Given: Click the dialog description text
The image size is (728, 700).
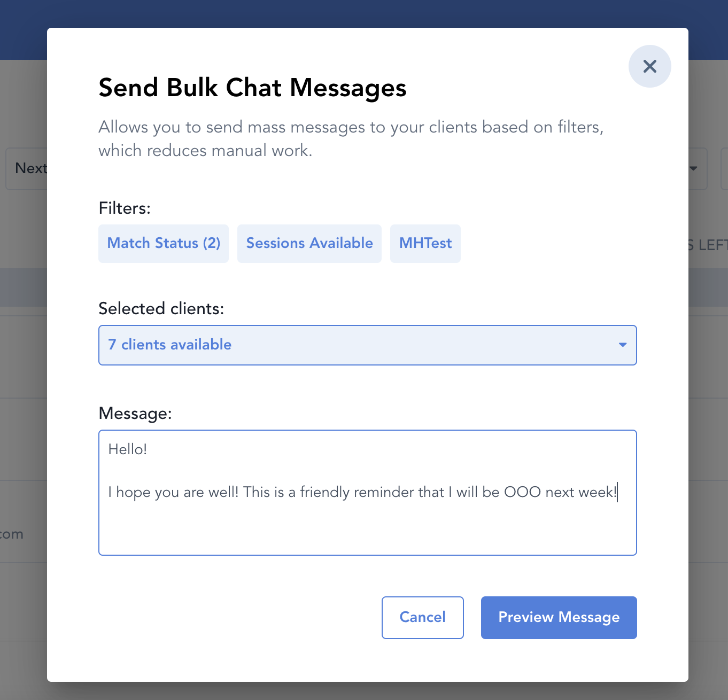Looking at the screenshot, I should (351, 138).
